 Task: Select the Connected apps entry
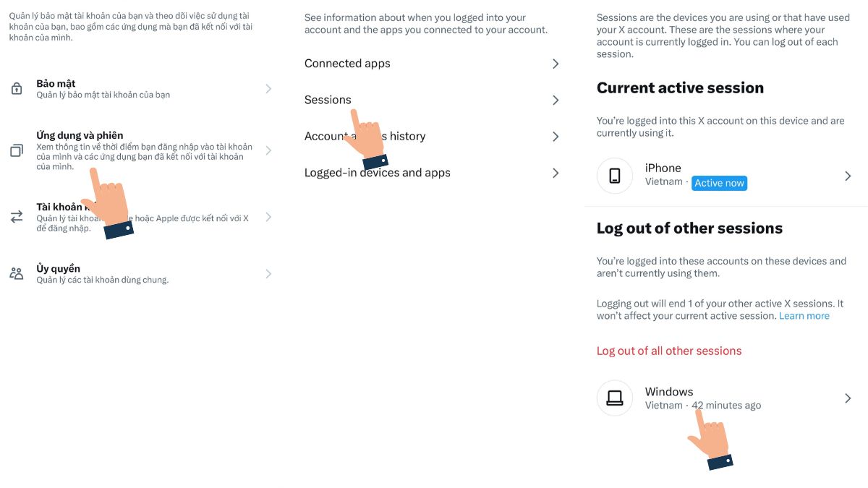point(433,64)
